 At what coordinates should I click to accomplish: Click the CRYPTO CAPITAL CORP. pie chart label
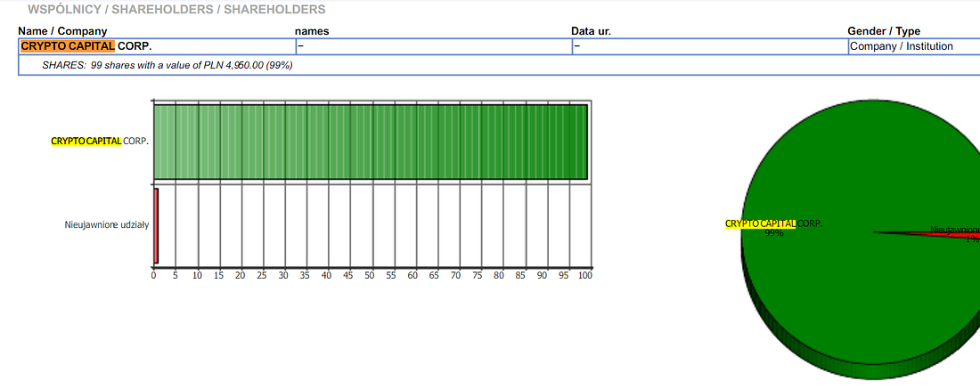click(773, 223)
